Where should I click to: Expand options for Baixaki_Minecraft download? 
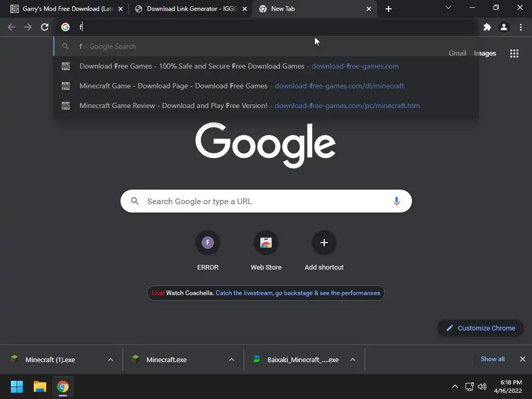click(x=353, y=360)
